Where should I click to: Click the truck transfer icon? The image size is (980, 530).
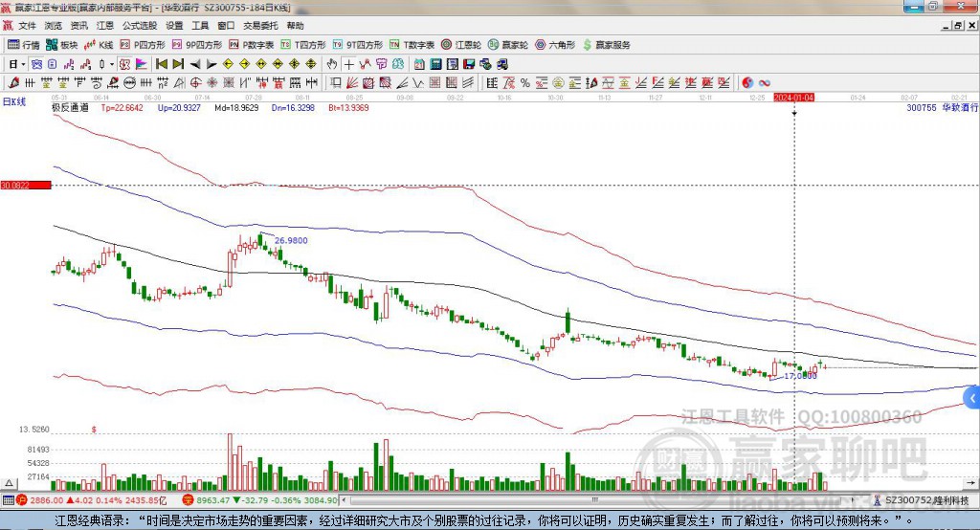coord(502,64)
